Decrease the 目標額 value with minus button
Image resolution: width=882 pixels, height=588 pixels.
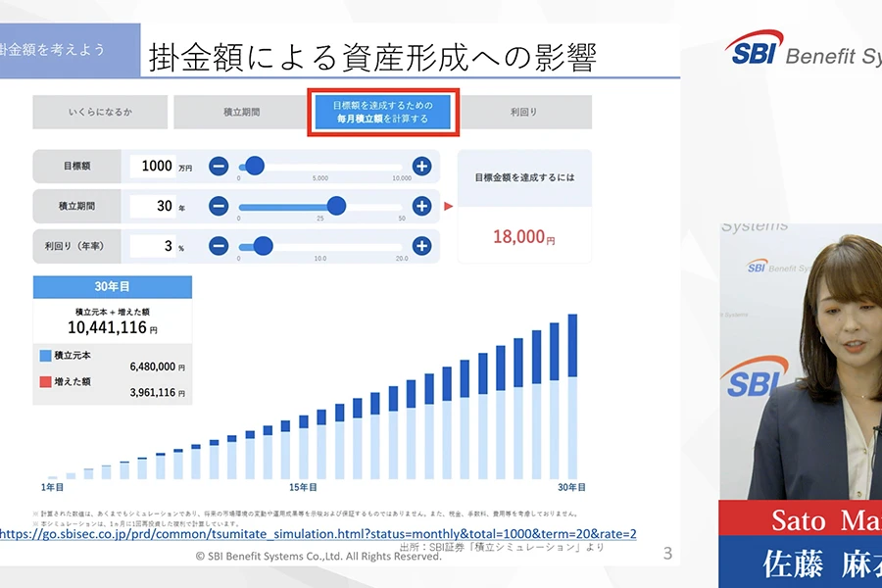tap(219, 166)
